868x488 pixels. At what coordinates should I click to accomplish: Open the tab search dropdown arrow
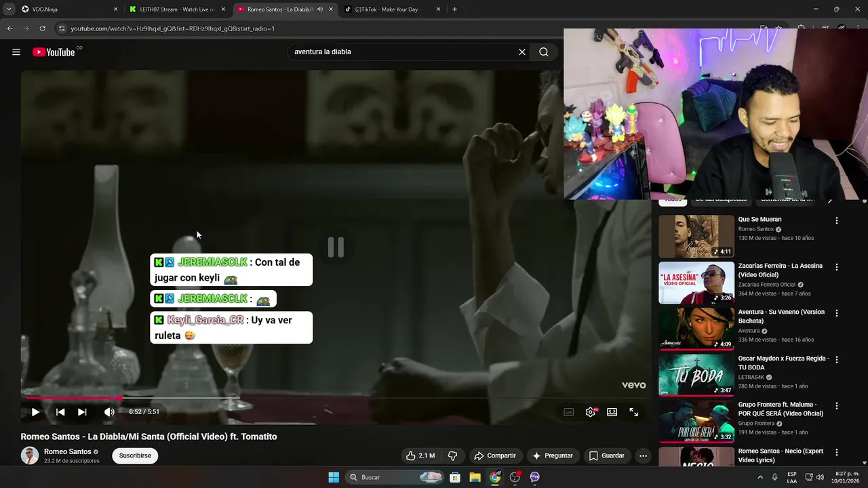9,9
